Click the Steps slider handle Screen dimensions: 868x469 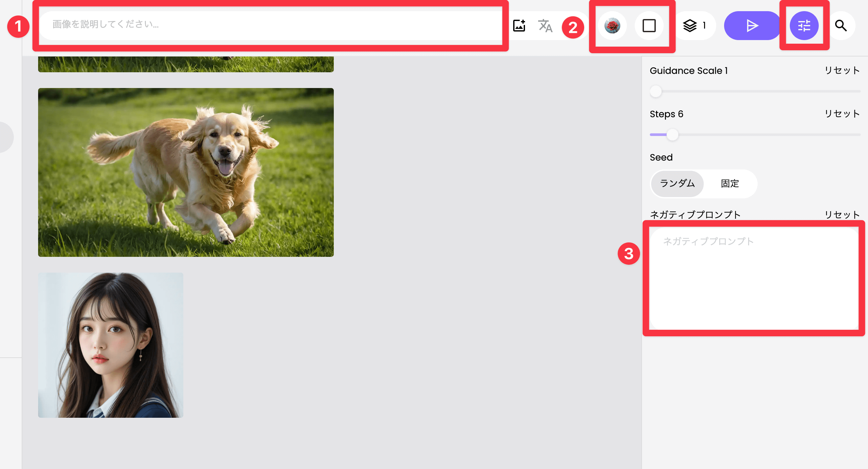[672, 134]
